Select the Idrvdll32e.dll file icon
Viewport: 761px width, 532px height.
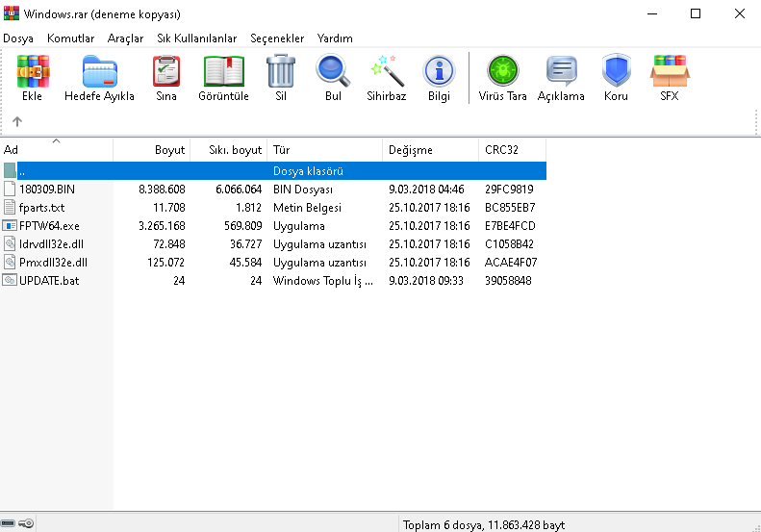pyautogui.click(x=10, y=243)
